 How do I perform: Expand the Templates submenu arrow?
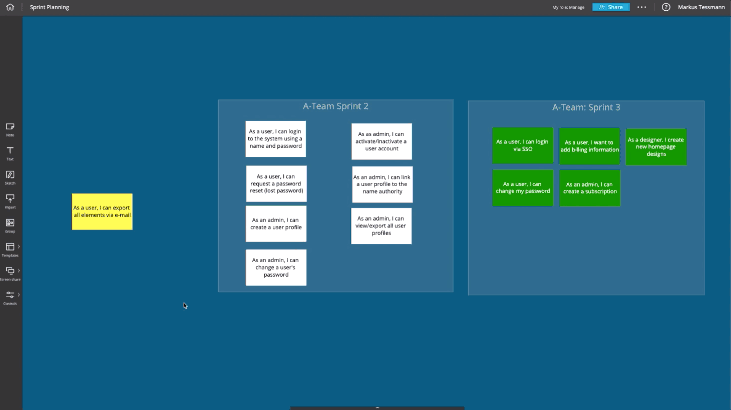(20, 246)
